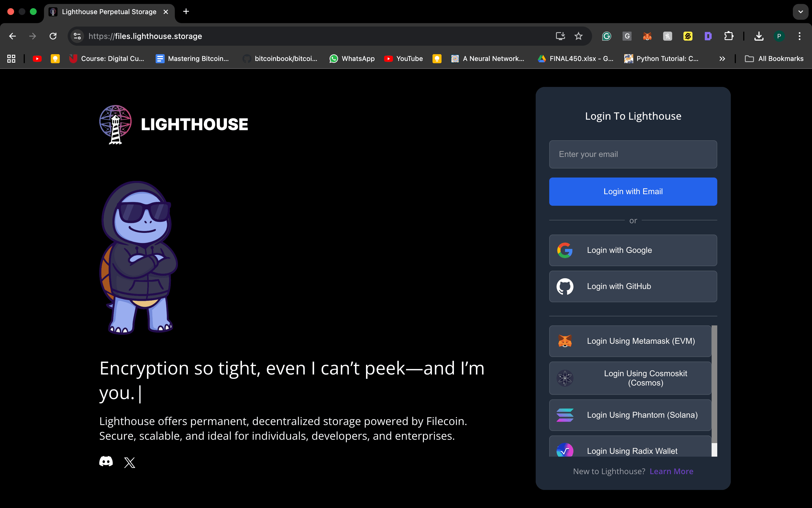This screenshot has width=812, height=508.
Task: Open the first YouTube icon bookmark
Action: [x=37, y=59]
